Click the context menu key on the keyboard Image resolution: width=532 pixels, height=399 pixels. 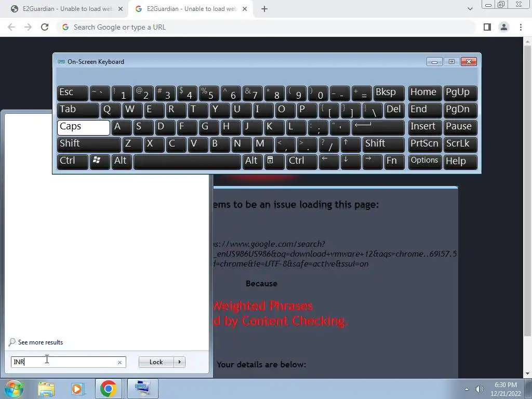274,162
